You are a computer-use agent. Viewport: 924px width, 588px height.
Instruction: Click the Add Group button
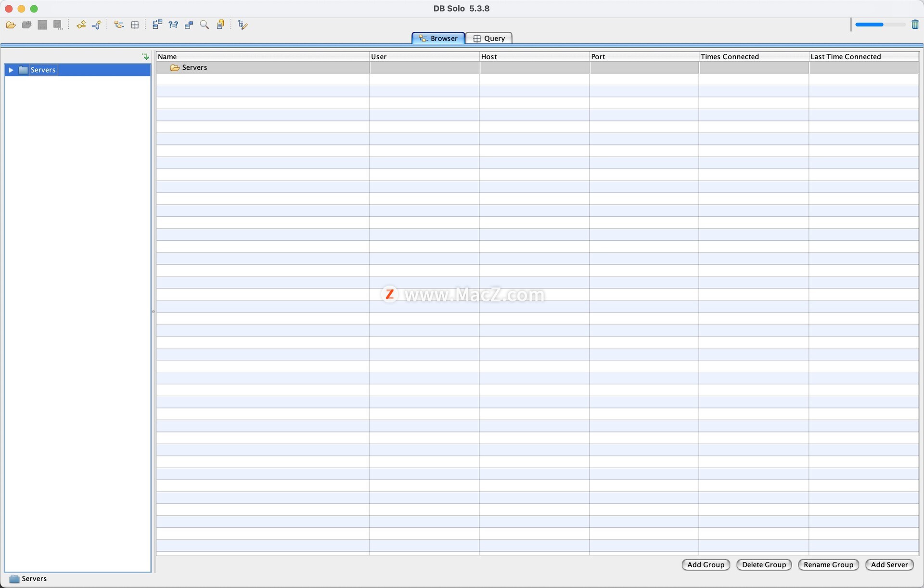coord(706,565)
